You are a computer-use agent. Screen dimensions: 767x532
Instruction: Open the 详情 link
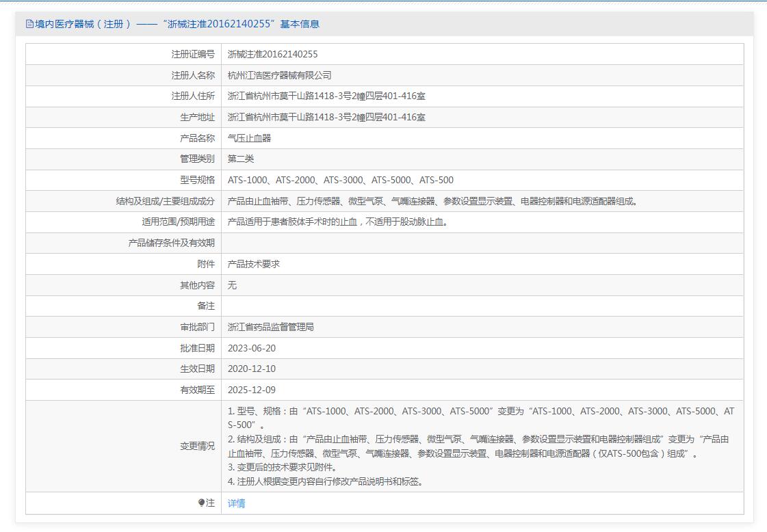tap(236, 503)
